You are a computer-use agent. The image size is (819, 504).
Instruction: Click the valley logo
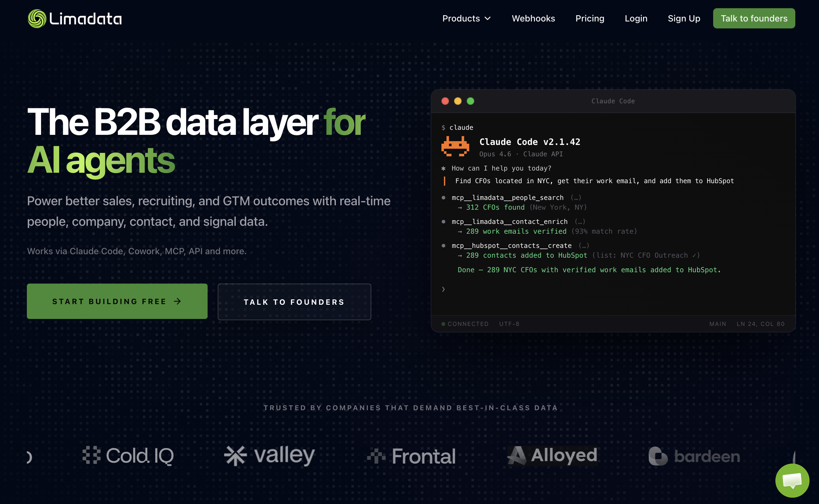(x=270, y=455)
